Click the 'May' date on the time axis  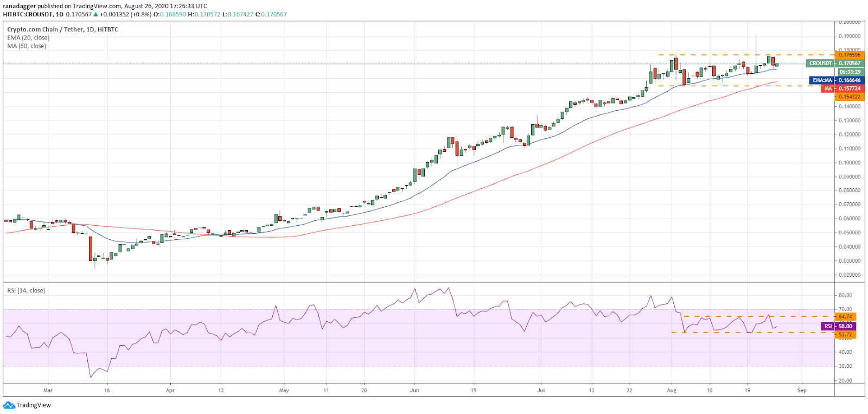284,391
